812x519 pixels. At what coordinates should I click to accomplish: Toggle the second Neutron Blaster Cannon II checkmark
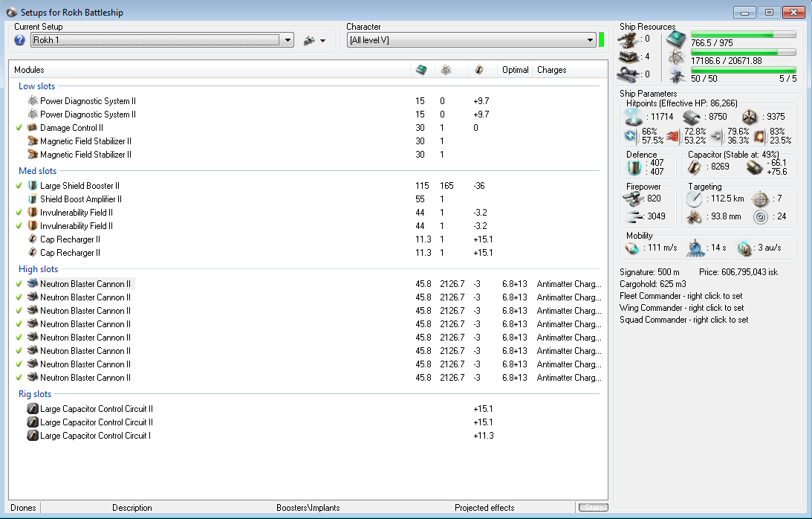click(x=19, y=297)
